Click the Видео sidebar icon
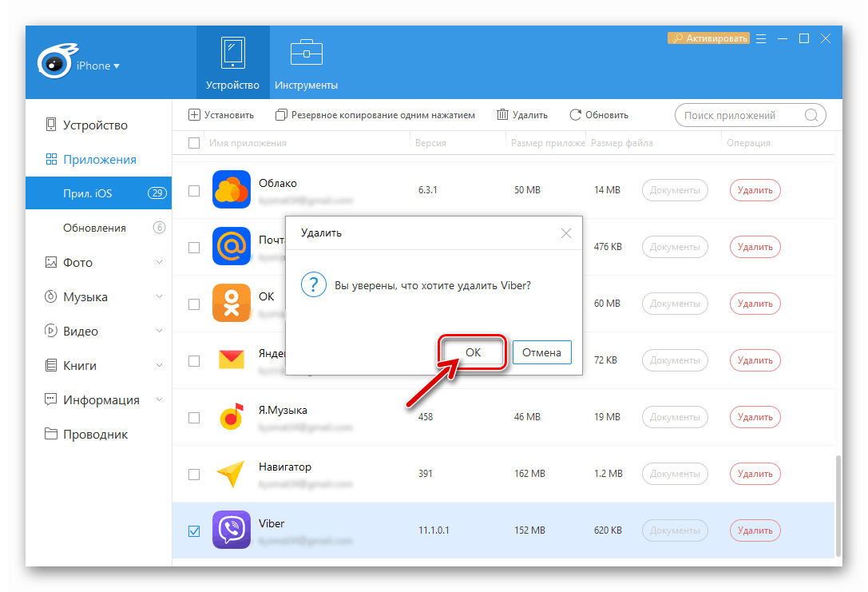 [51, 331]
